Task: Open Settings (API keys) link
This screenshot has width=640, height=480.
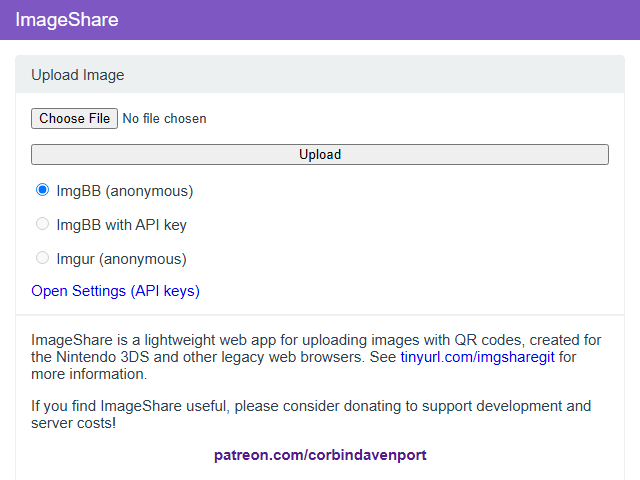Action: coord(115,291)
